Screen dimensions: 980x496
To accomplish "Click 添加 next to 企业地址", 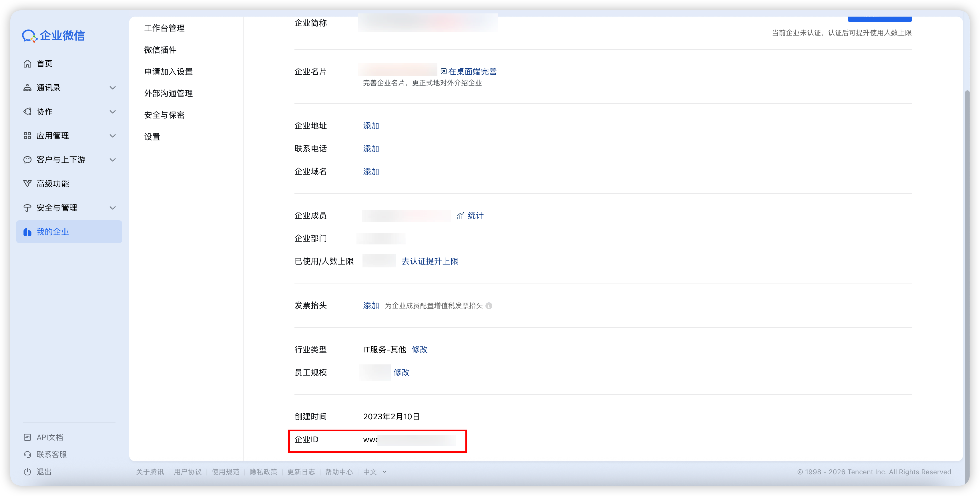I will tap(371, 126).
